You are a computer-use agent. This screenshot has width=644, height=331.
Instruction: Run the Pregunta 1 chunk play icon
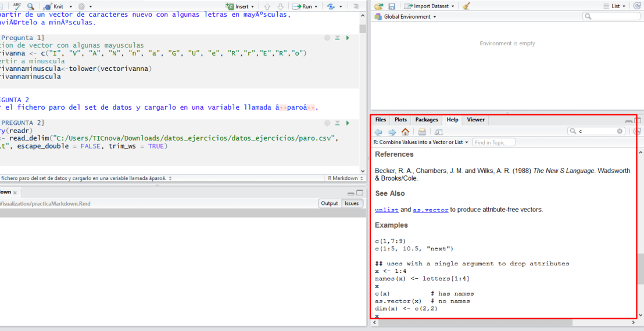(348, 38)
